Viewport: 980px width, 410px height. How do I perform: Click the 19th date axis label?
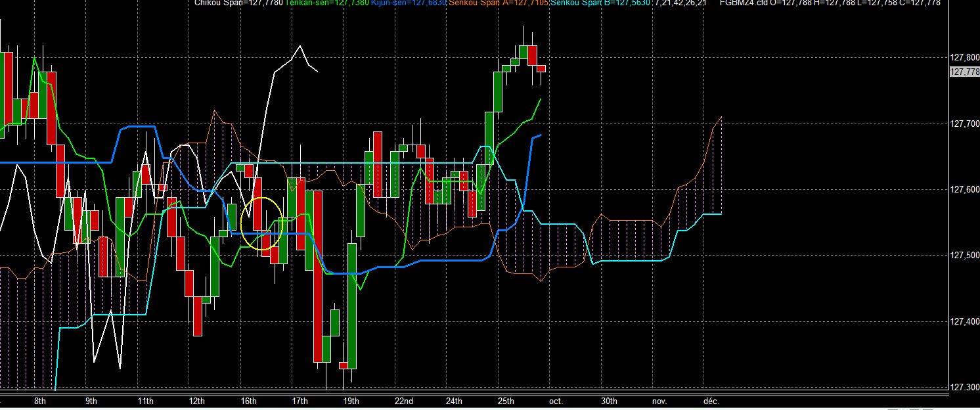(x=351, y=401)
